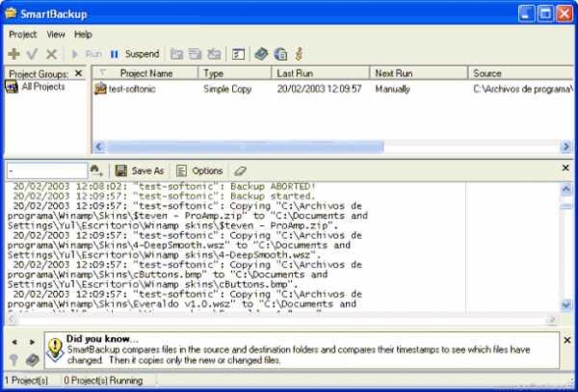Select the Delete project X icon

[50, 54]
